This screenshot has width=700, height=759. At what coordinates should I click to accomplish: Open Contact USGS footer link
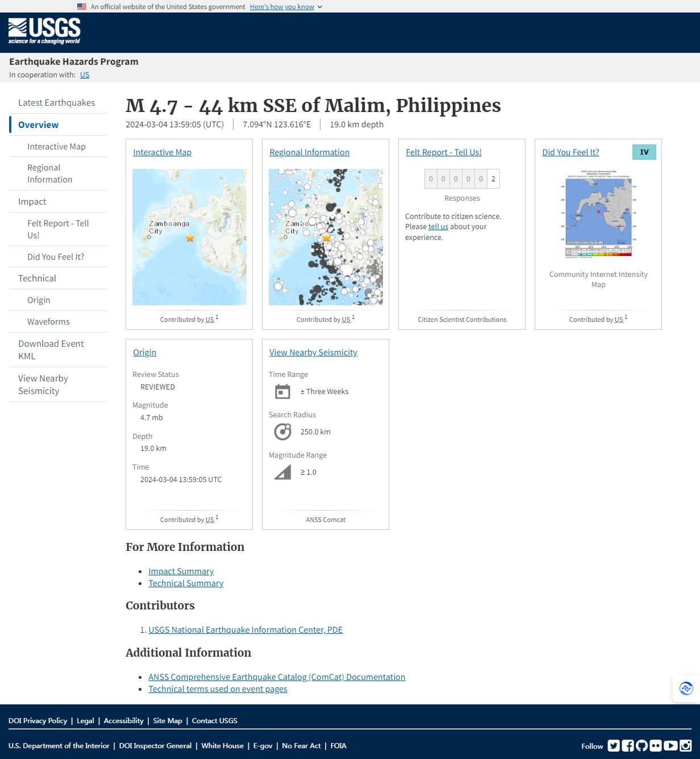[215, 721]
